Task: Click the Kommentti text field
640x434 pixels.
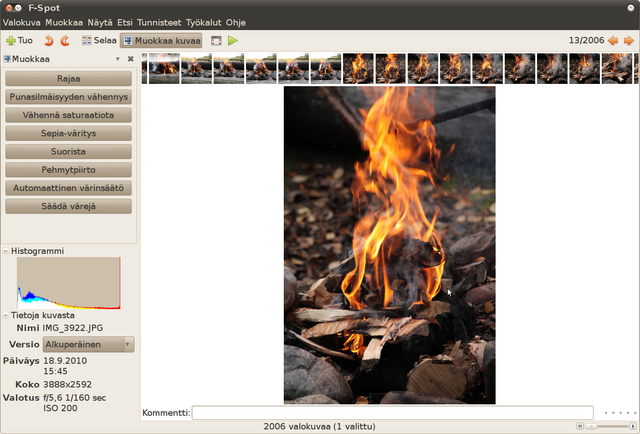Action: point(392,412)
